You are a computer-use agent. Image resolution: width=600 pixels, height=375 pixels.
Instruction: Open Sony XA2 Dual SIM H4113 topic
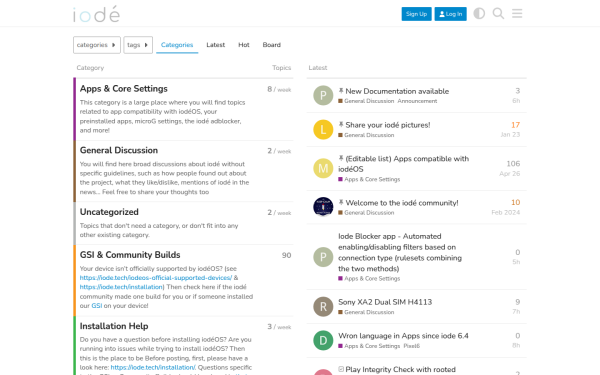(x=385, y=302)
